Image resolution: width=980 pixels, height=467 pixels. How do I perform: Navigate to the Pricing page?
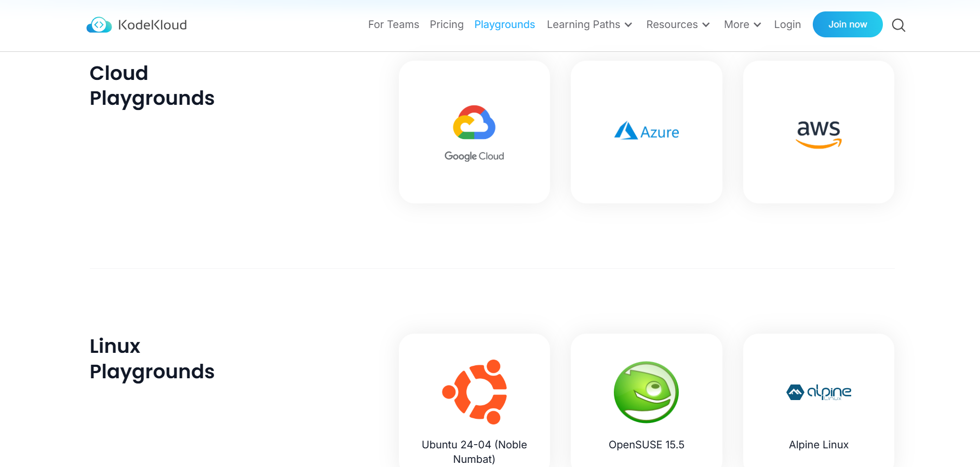click(446, 24)
